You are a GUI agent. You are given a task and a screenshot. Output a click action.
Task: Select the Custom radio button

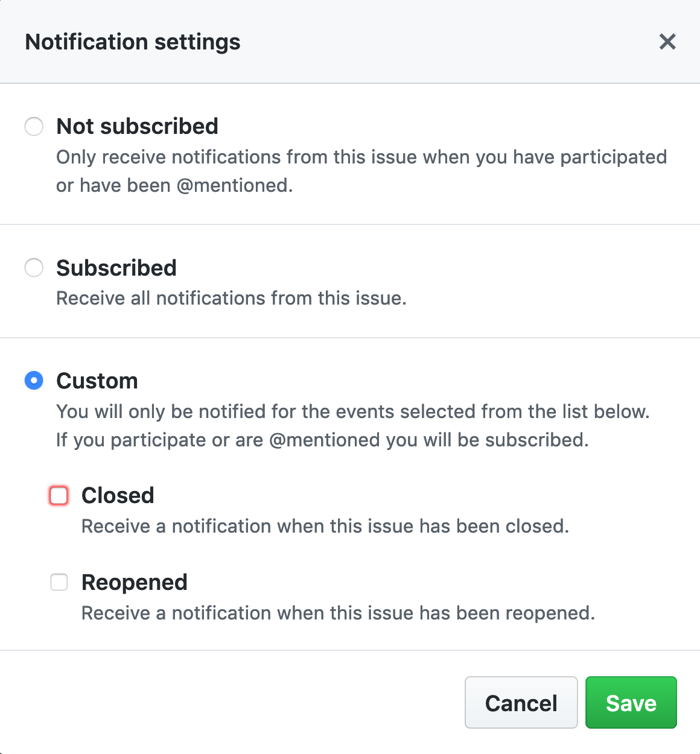[34, 381]
